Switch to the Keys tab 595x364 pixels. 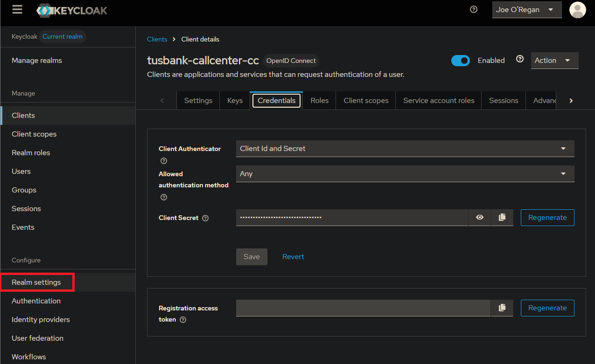point(235,101)
